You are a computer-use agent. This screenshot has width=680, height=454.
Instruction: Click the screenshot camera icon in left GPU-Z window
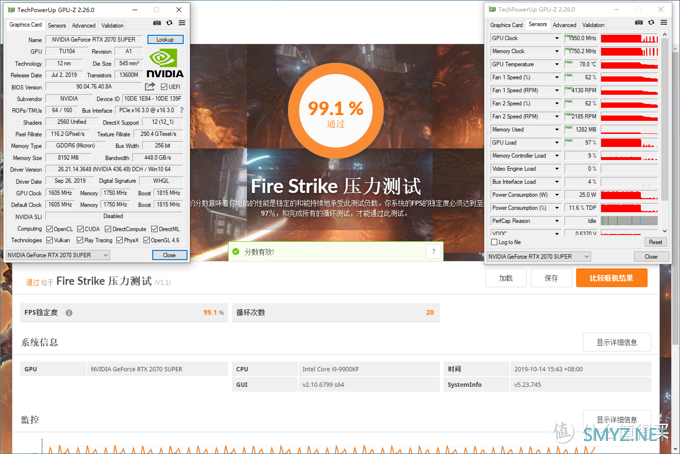157,23
